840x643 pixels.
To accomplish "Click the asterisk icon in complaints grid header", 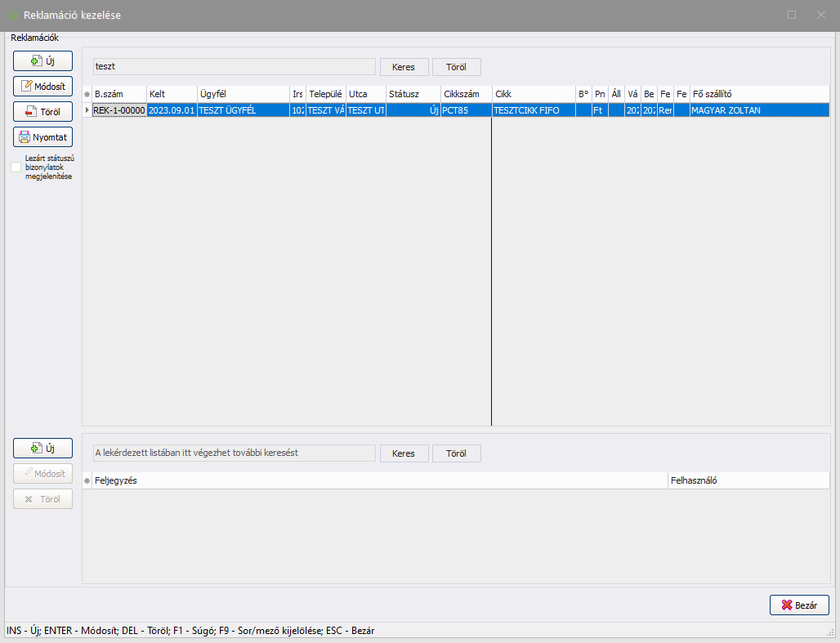I will [87, 95].
